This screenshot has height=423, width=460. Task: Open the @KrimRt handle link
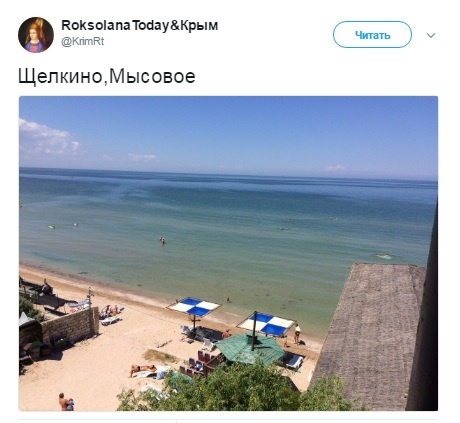click(83, 42)
